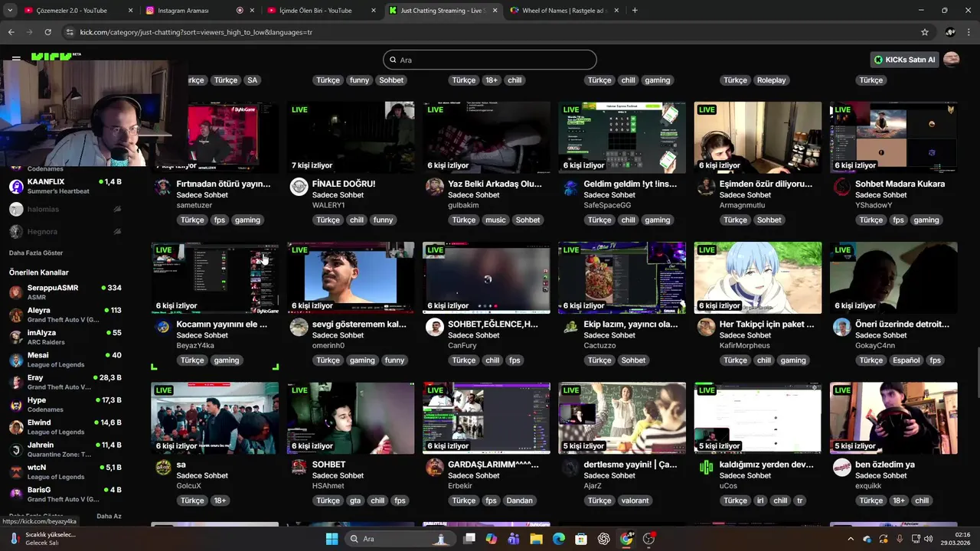Click Daha Fazla Göster under followed channels
The image size is (980, 551).
pyautogui.click(x=36, y=253)
